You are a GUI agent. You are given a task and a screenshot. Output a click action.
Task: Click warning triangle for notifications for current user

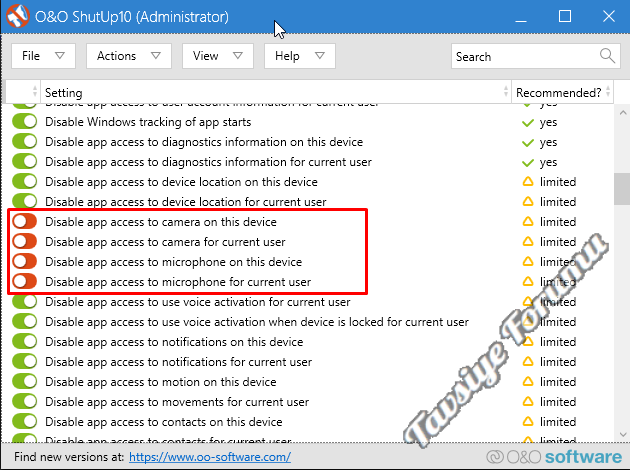click(x=528, y=362)
